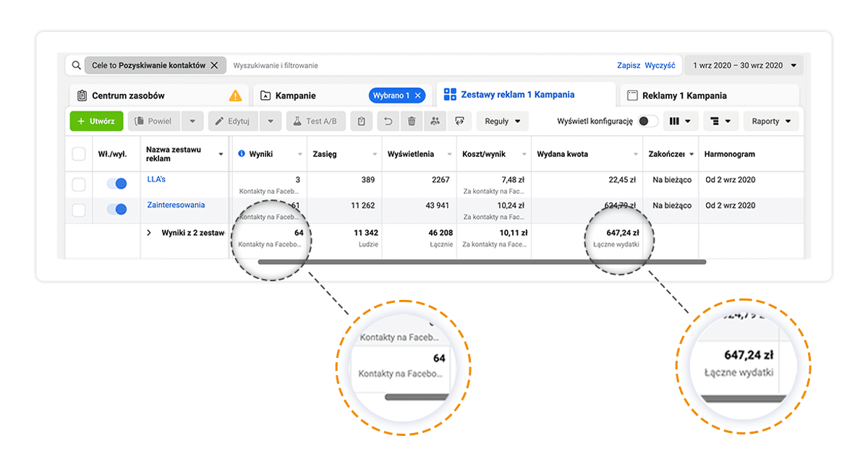Image resolution: width=868 pixels, height=454 pixels.
Task: Open the Zestawy reklam 1 Kampania tab
Action: click(x=527, y=95)
